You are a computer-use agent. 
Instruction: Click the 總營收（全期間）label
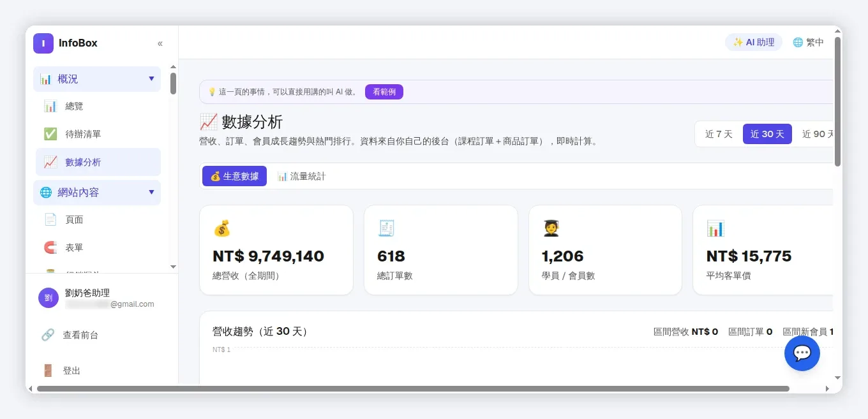coord(246,276)
